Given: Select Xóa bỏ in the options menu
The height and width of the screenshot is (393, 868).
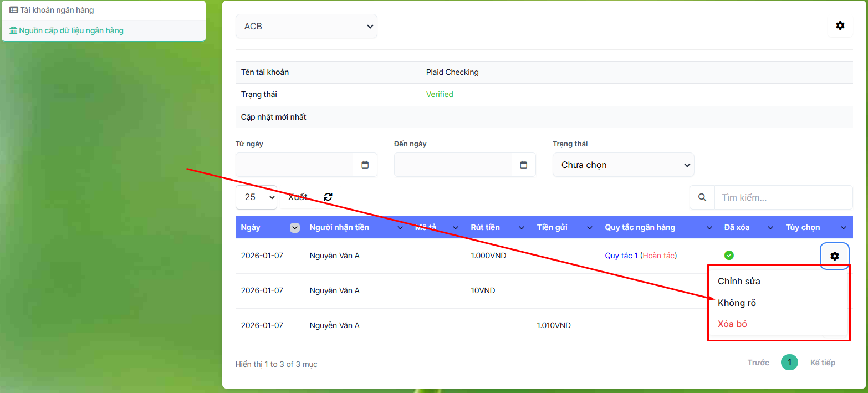Looking at the screenshot, I should coord(732,324).
